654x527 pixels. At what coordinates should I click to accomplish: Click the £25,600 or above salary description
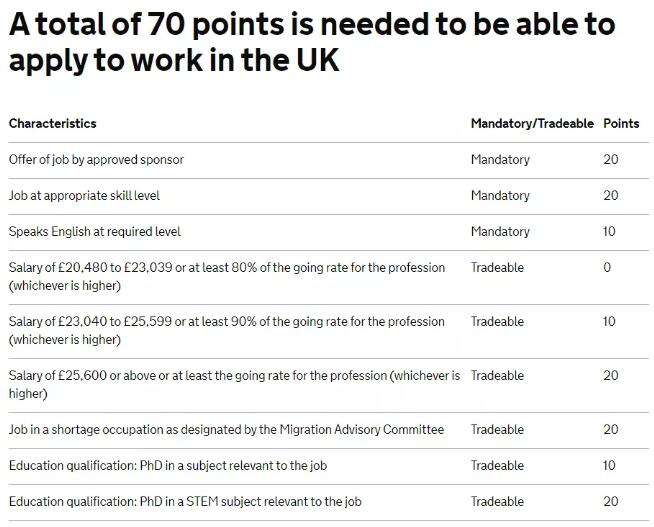pyautogui.click(x=234, y=385)
